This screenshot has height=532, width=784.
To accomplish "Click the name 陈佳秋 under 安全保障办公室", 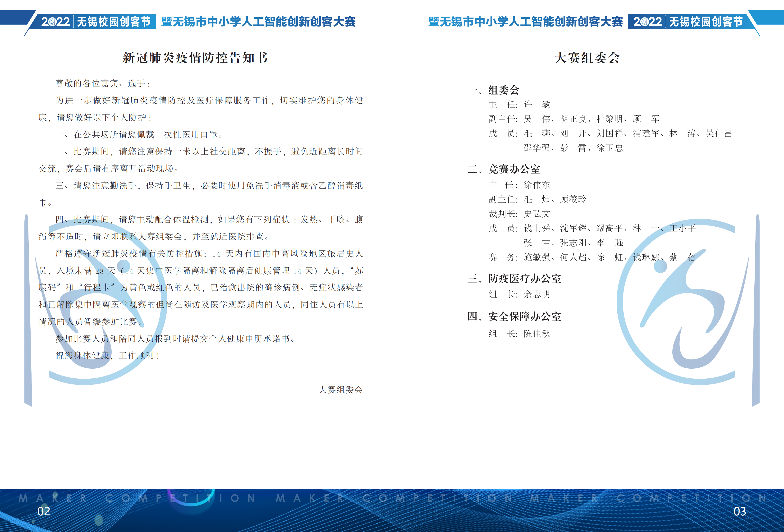I will pos(537,334).
